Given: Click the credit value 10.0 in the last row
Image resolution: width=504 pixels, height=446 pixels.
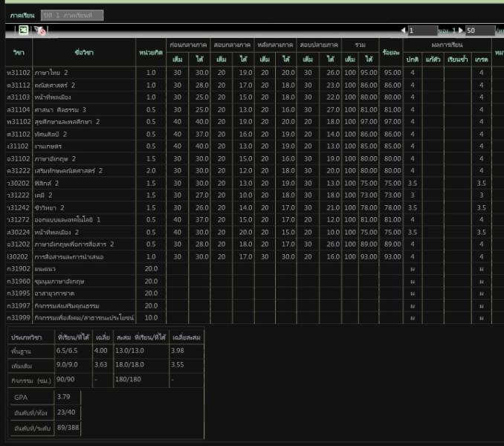Looking at the screenshot, I should [151, 318].
